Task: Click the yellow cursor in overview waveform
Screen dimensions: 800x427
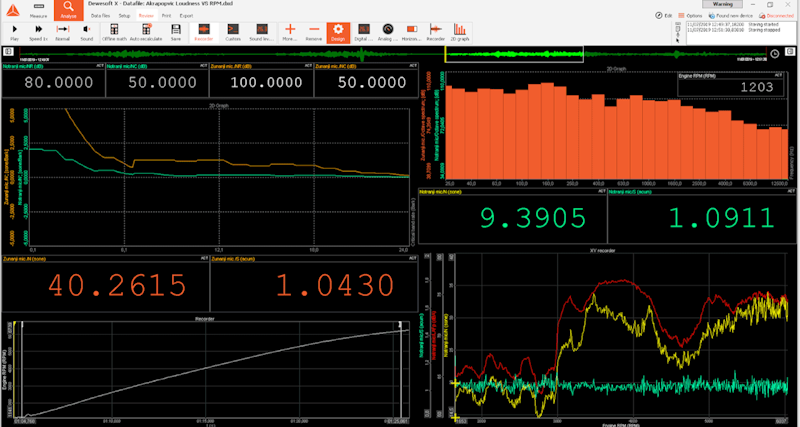Action: pos(445,54)
